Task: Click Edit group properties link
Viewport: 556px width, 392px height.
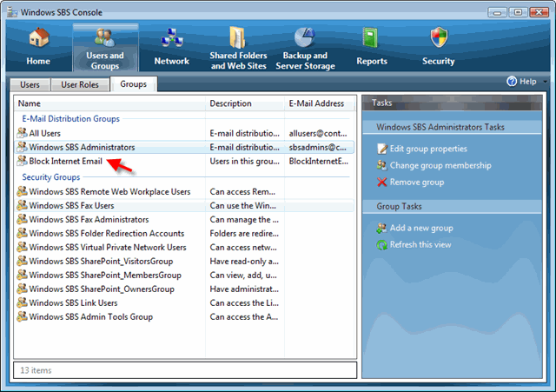Action: (x=428, y=149)
